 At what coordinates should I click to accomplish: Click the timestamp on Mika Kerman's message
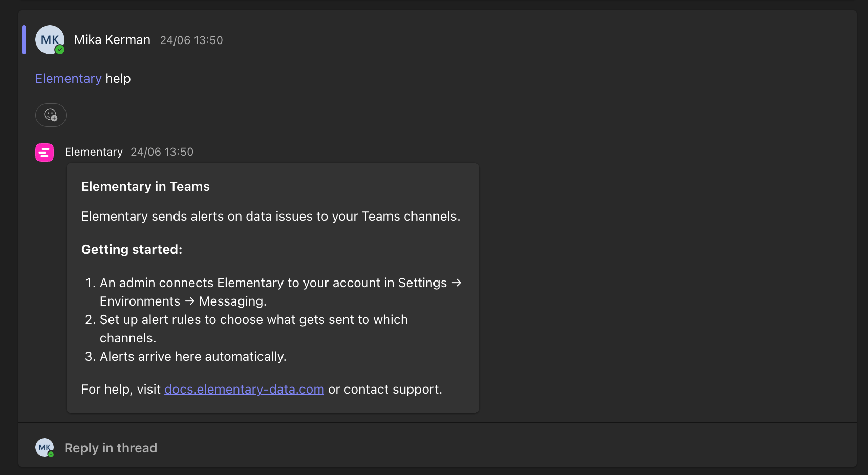[191, 40]
